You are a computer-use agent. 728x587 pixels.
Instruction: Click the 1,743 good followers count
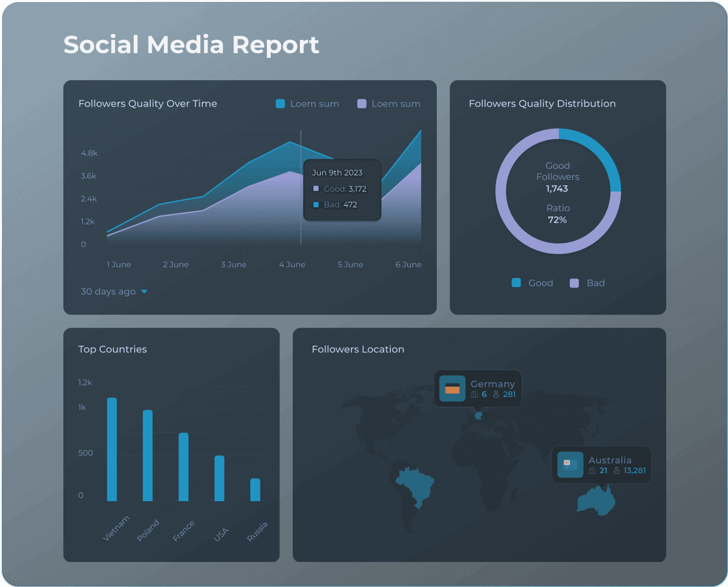(x=557, y=189)
